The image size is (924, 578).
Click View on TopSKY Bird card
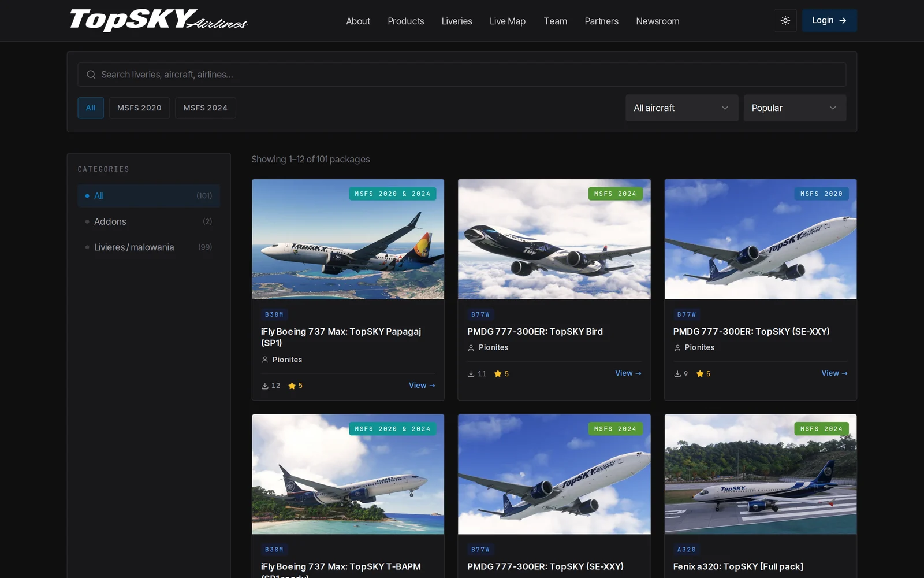(x=628, y=373)
